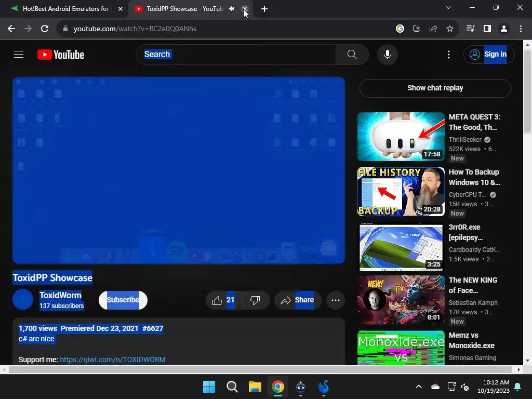
Task: Toggle Chrome side panel
Action: [x=487, y=29]
